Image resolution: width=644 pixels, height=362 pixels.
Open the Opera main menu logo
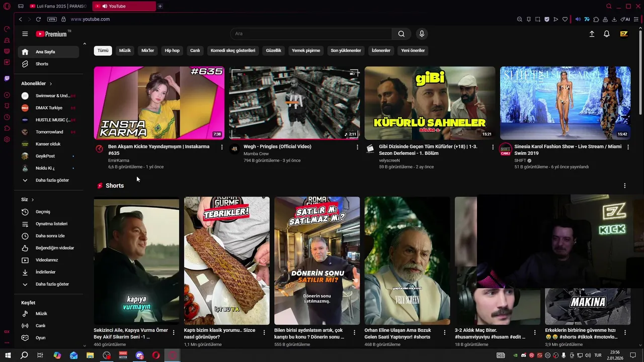tap(7, 6)
